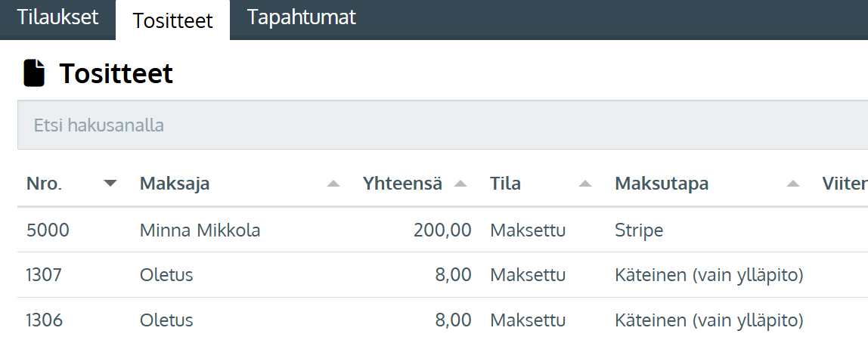Sort arrow beside Maksutapa header

click(x=793, y=184)
